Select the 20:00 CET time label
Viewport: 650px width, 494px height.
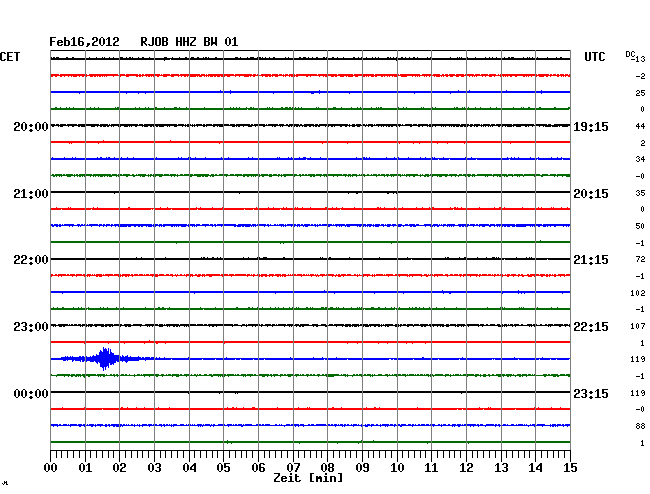tap(31, 127)
